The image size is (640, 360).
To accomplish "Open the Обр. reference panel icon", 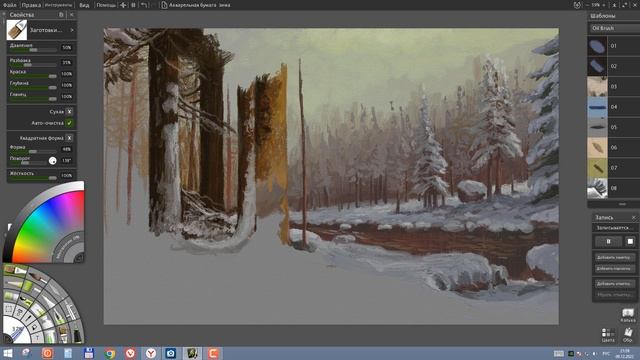I will click(628, 335).
